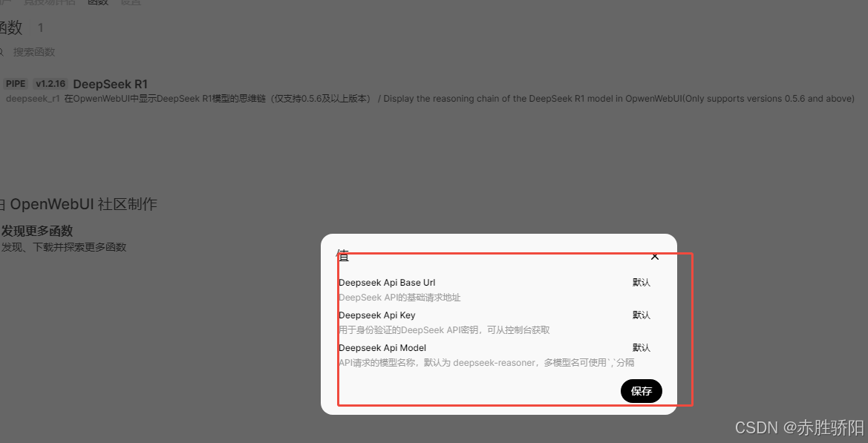This screenshot has width=868, height=443.
Task: Click the PIPE badge
Action: [16, 84]
